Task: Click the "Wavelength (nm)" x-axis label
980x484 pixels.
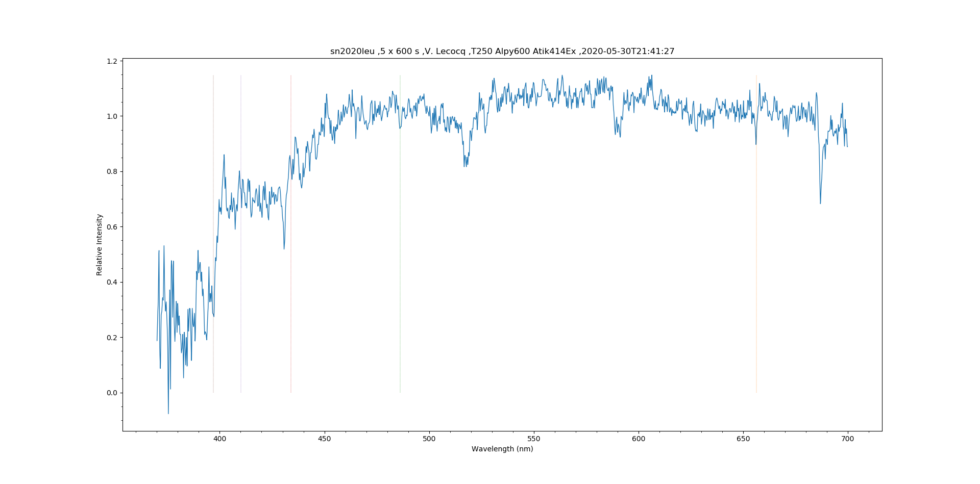Action: click(x=502, y=449)
